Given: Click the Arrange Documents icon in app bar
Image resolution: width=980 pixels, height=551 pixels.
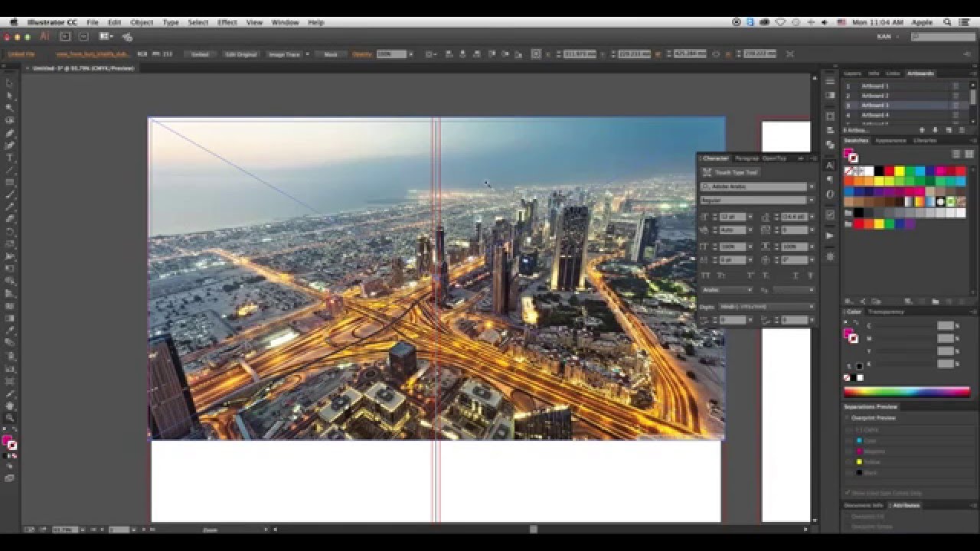Looking at the screenshot, I should point(106,36).
